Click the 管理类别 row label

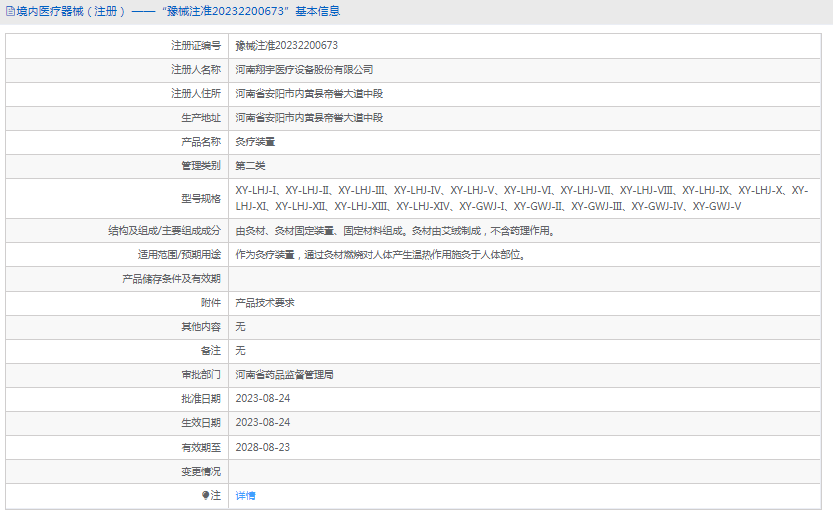(201, 166)
